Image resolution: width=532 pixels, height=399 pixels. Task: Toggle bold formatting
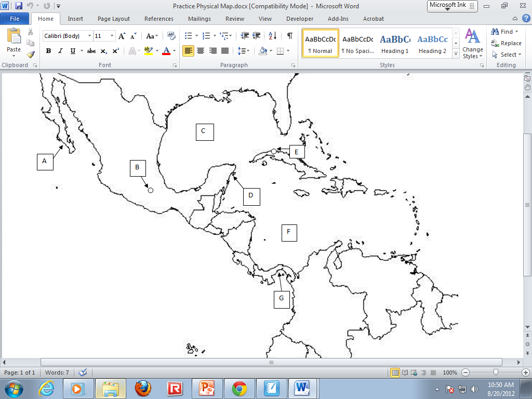[48, 51]
